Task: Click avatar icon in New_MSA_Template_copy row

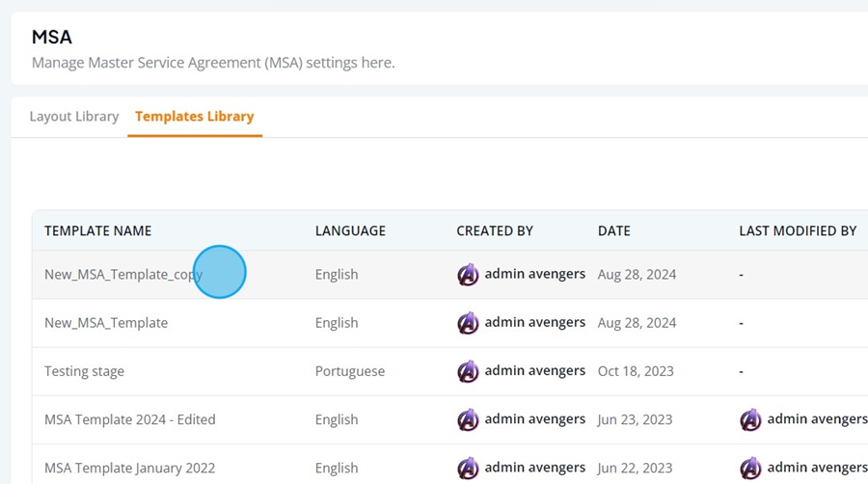Action: (468, 275)
